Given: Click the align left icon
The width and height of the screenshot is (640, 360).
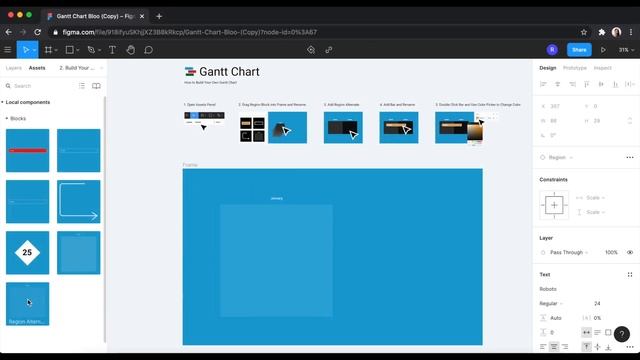Looking at the screenshot, I should coord(543,84).
